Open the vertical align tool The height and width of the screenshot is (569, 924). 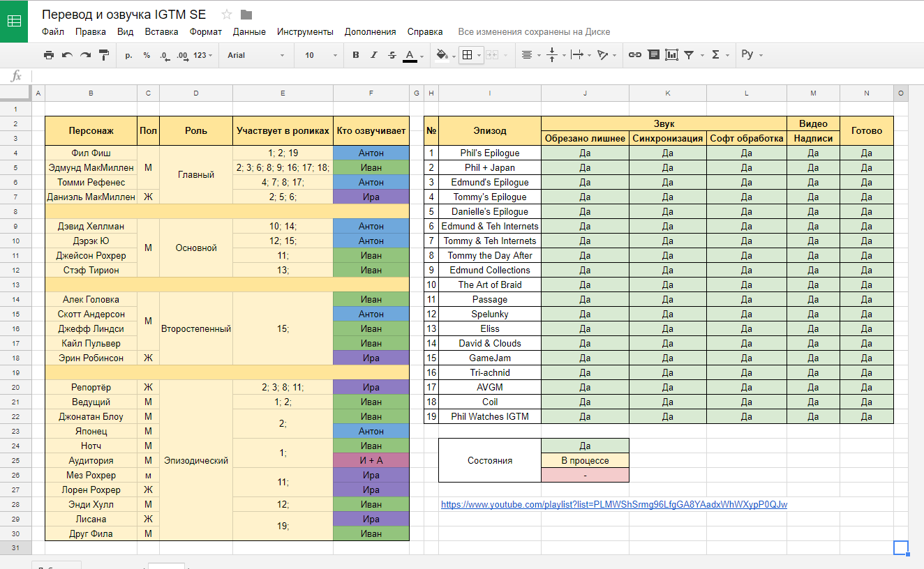coord(552,55)
